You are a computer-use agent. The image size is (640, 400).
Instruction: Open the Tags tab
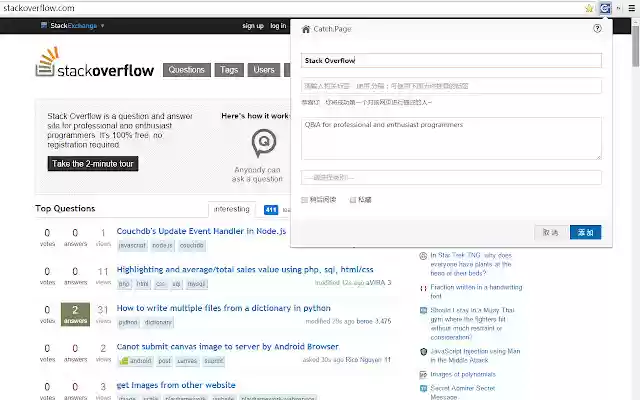(229, 70)
